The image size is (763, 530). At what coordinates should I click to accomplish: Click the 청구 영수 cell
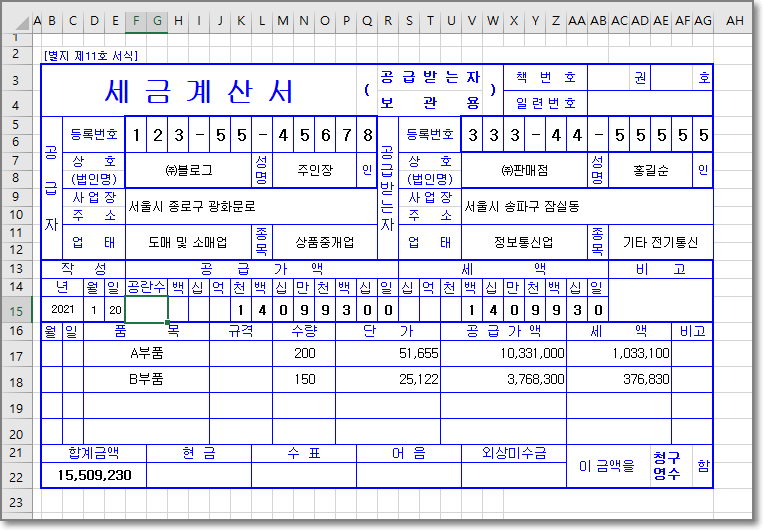pos(671,466)
